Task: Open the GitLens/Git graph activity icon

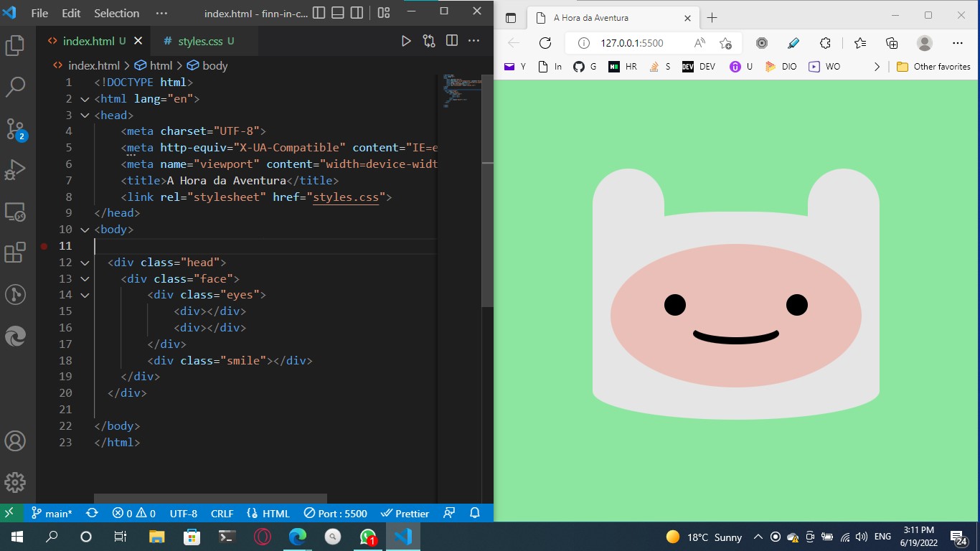Action: tap(15, 294)
